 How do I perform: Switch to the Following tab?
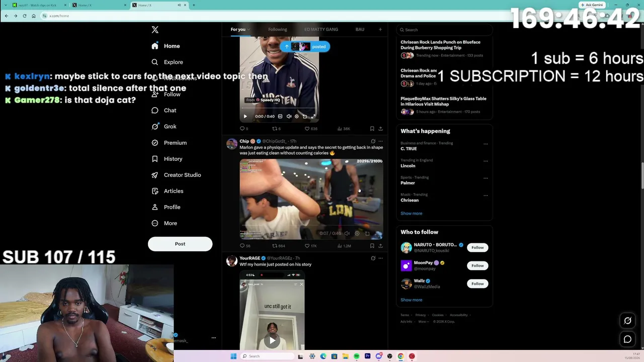point(277,29)
